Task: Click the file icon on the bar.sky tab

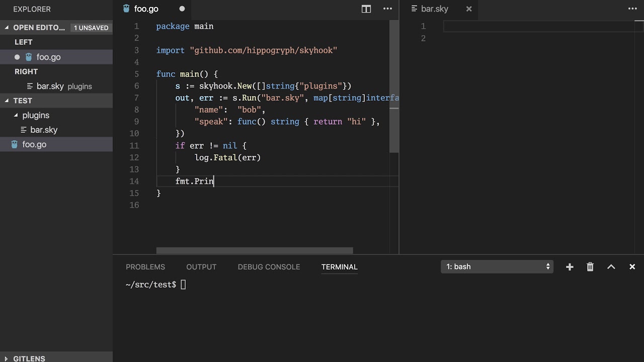Action: [x=415, y=9]
